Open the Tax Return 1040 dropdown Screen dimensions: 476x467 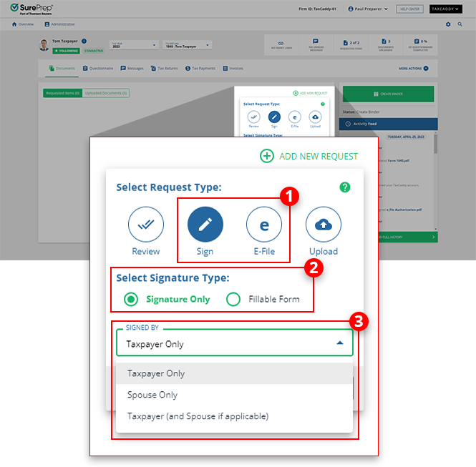pyautogui.click(x=187, y=45)
